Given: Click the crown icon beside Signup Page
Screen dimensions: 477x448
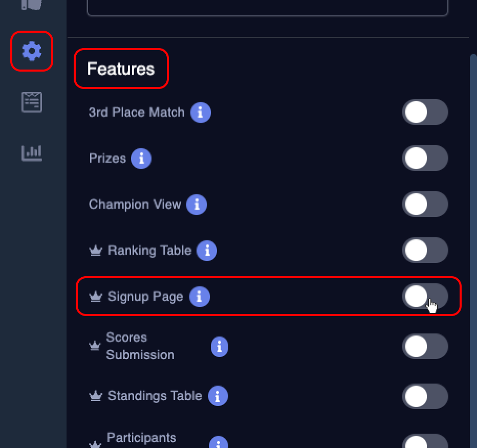Looking at the screenshot, I should click(x=95, y=296).
